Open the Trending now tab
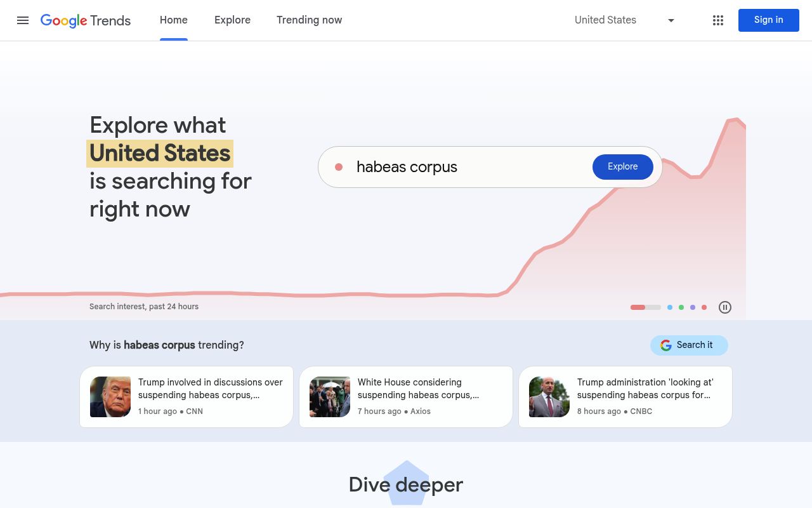This screenshot has height=508, width=812. (310, 20)
